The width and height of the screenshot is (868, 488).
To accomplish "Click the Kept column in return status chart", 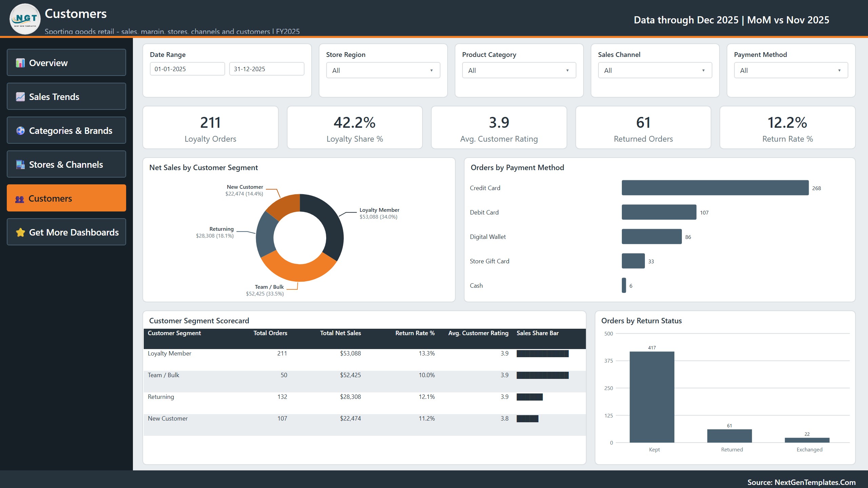I will [652, 397].
